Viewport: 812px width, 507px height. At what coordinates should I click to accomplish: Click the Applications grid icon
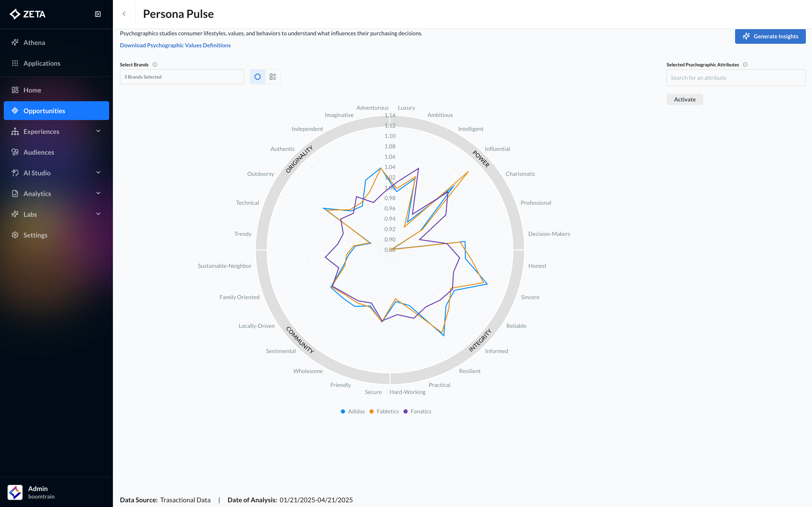15,63
